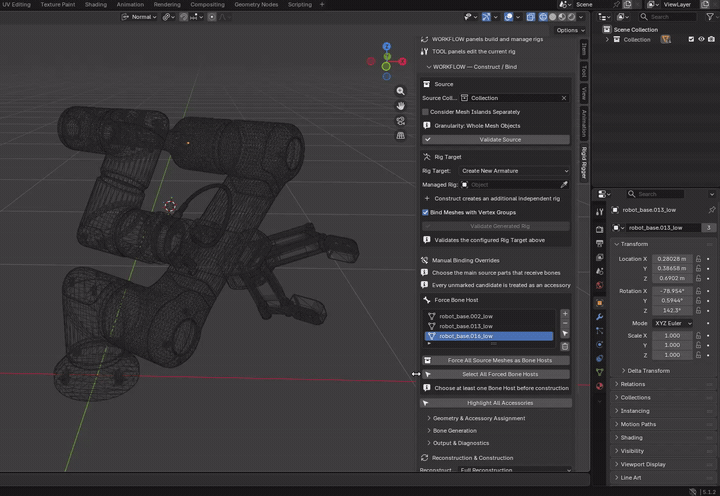Click Highlight All Accessories button

(496, 403)
